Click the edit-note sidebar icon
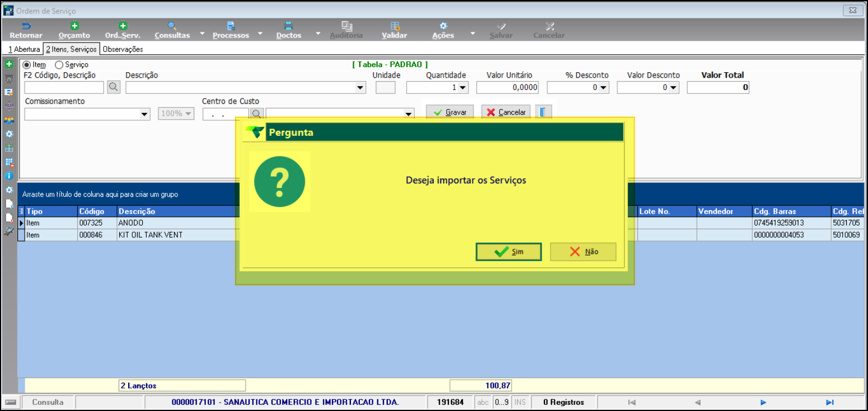 click(x=9, y=92)
